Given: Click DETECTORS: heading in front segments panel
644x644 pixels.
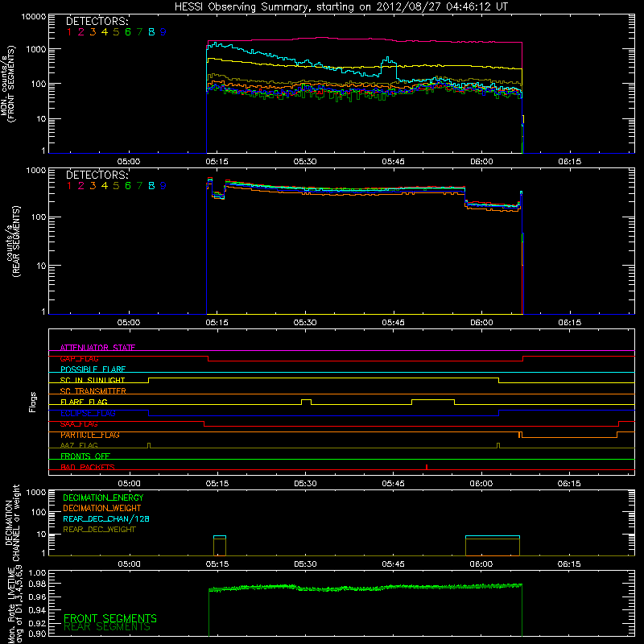Looking at the screenshot, I should click(97, 22).
